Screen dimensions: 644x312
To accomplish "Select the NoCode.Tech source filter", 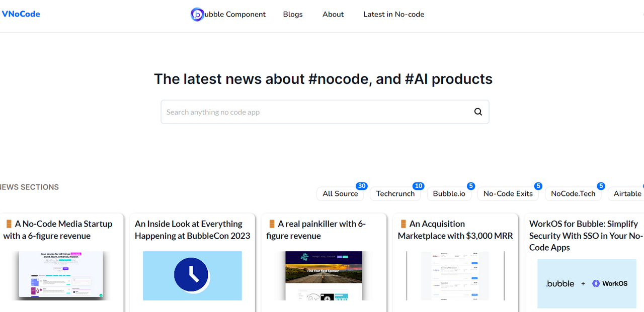I will 573,193.
